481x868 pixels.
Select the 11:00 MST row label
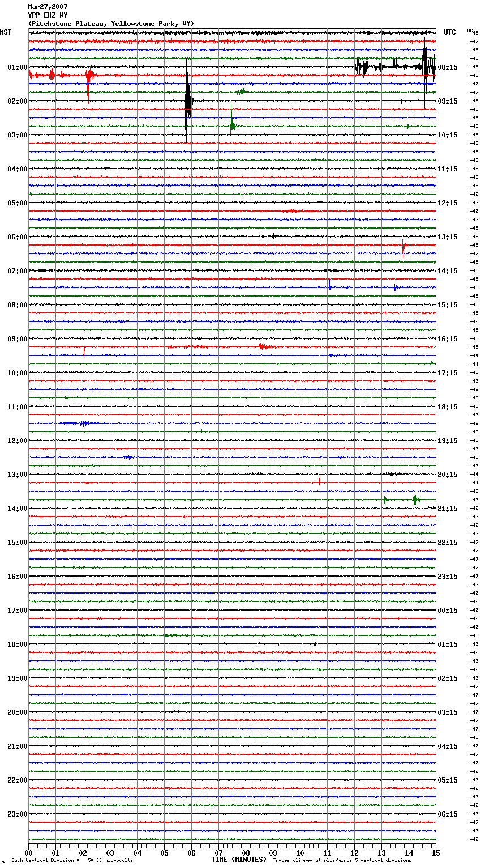click(x=18, y=407)
